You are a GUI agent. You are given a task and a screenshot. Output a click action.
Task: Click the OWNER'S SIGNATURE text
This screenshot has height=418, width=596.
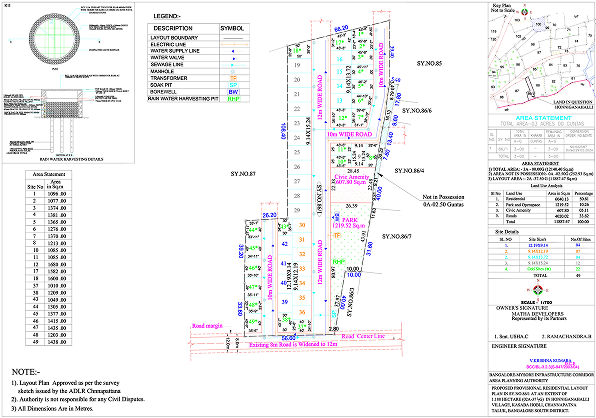522,308
